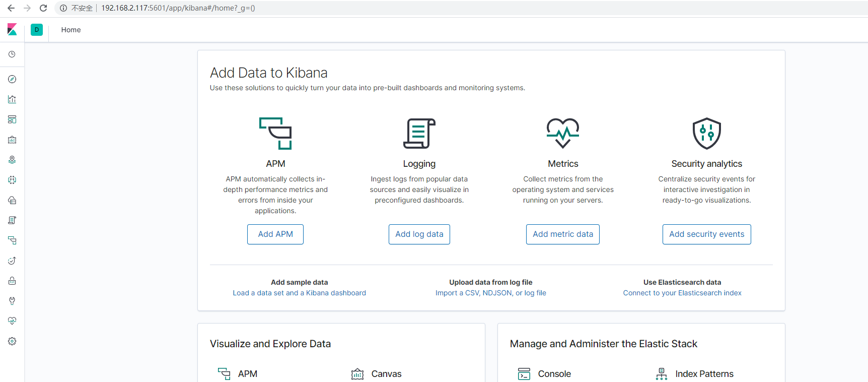Click the 'Metrics' card title
868x382 pixels.
click(563, 164)
